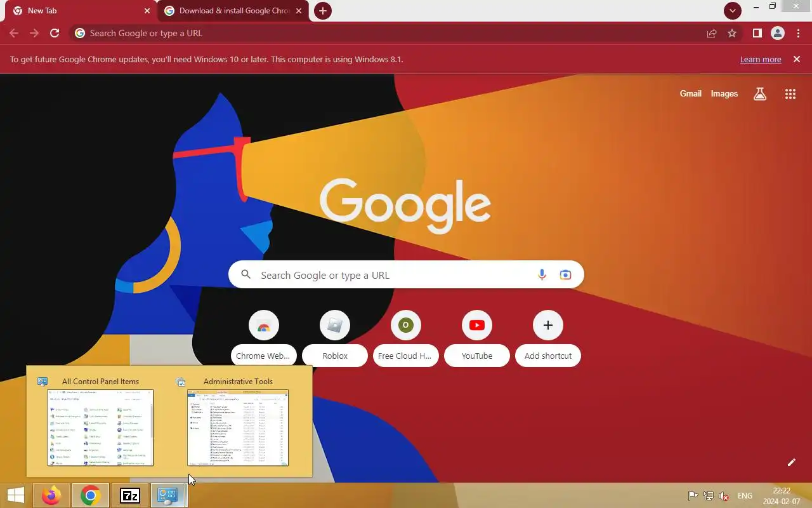Click the muted volume tray icon
Viewport: 812px width, 508px height.
723,496
